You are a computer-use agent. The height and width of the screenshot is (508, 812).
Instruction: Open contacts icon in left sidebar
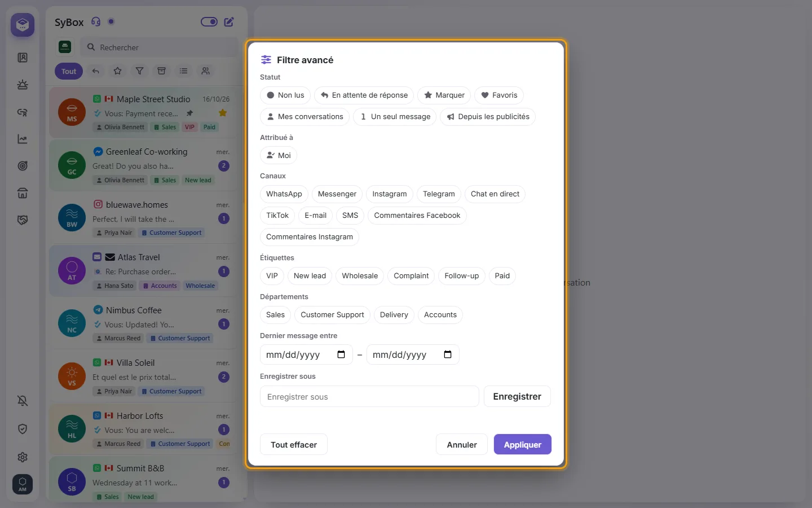(23, 58)
